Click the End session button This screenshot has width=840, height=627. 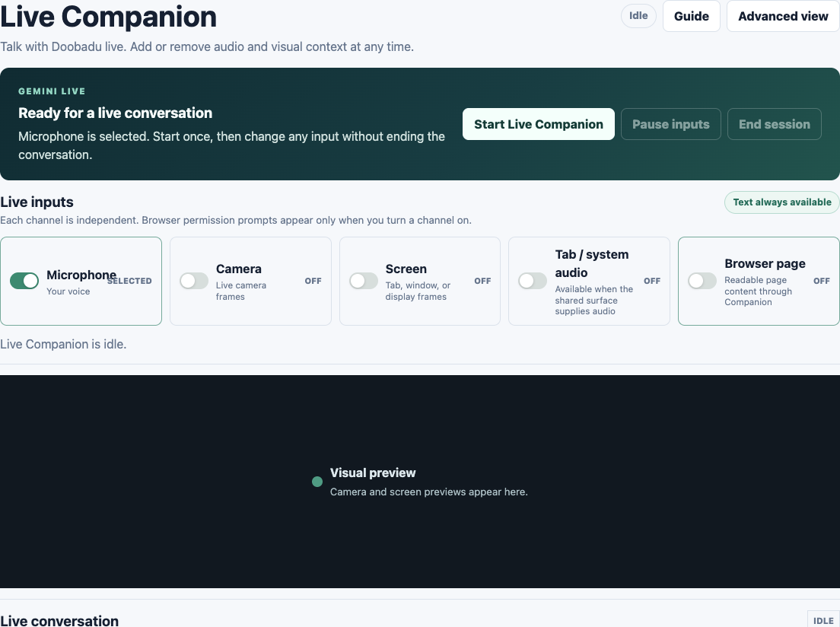[x=774, y=124]
